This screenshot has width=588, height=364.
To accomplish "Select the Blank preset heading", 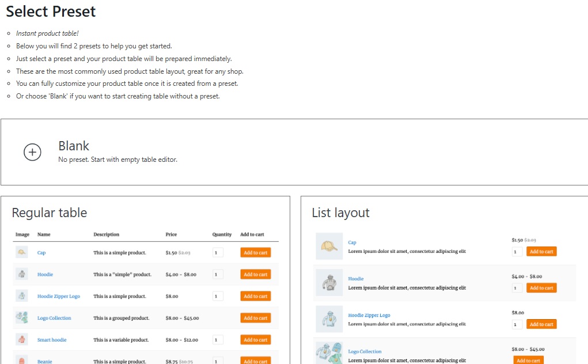I will pos(74,146).
